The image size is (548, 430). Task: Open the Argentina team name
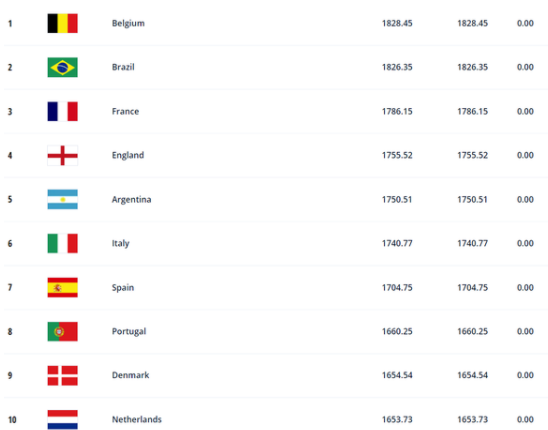coord(131,200)
